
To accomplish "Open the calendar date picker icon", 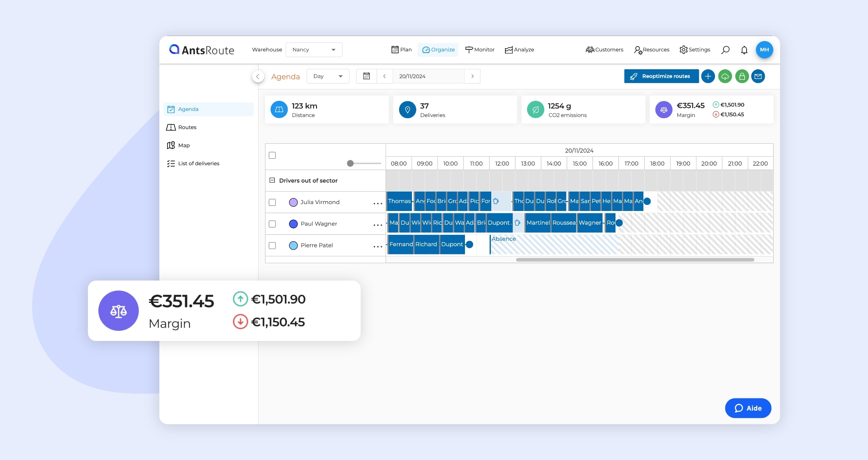I will click(x=367, y=76).
